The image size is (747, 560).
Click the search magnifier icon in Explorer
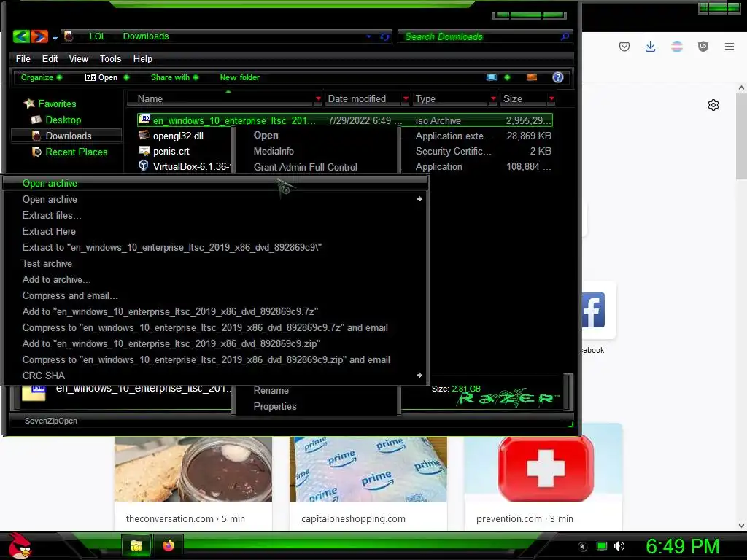tap(565, 36)
